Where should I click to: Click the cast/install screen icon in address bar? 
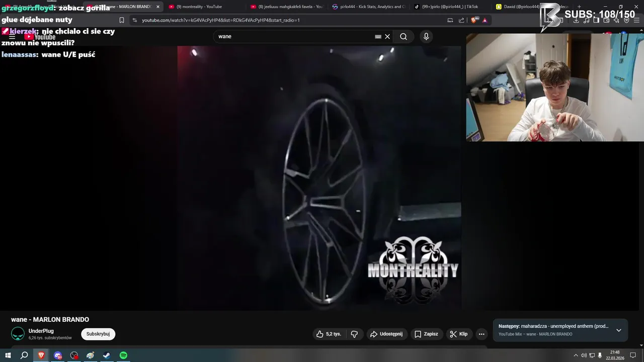(x=450, y=20)
